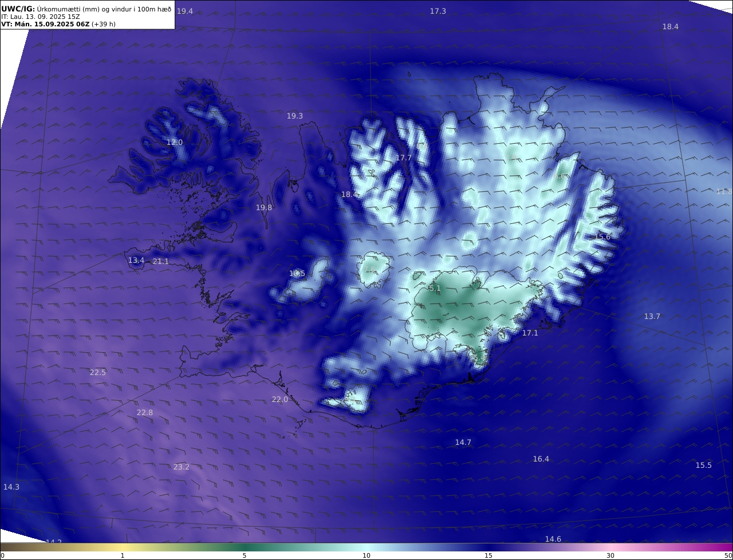Screen dimensions: 733x560
Task: Click the 23.2 value label
Action: coord(182,467)
